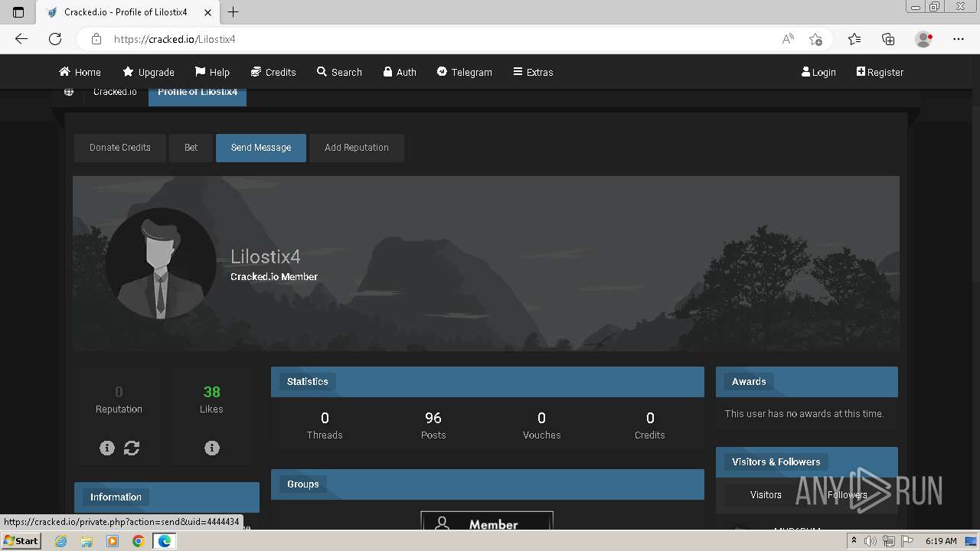Switch to the Visitors tab
Screen dimensions: 980x551
(x=766, y=495)
